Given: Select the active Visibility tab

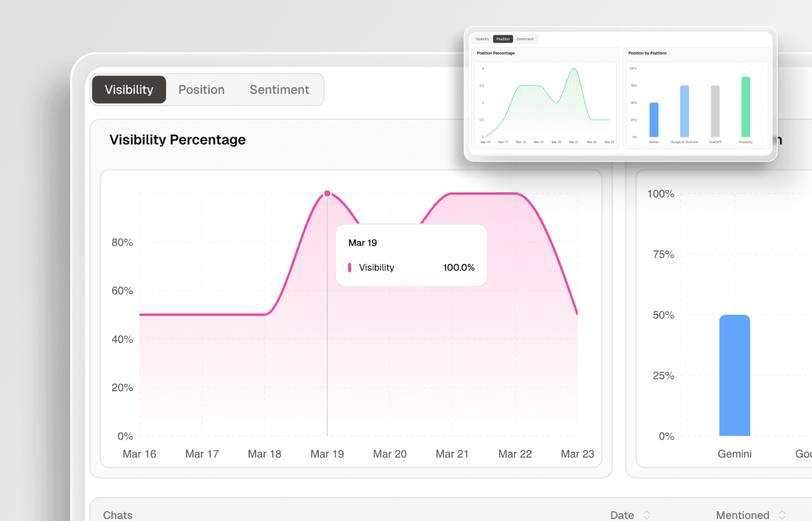Looking at the screenshot, I should [x=128, y=89].
